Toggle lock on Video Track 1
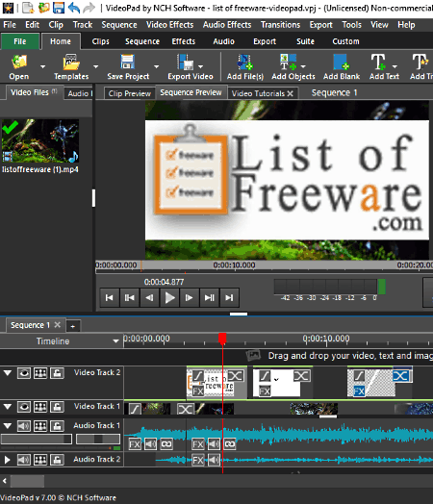This screenshot has width=433, height=504. pos(57,407)
